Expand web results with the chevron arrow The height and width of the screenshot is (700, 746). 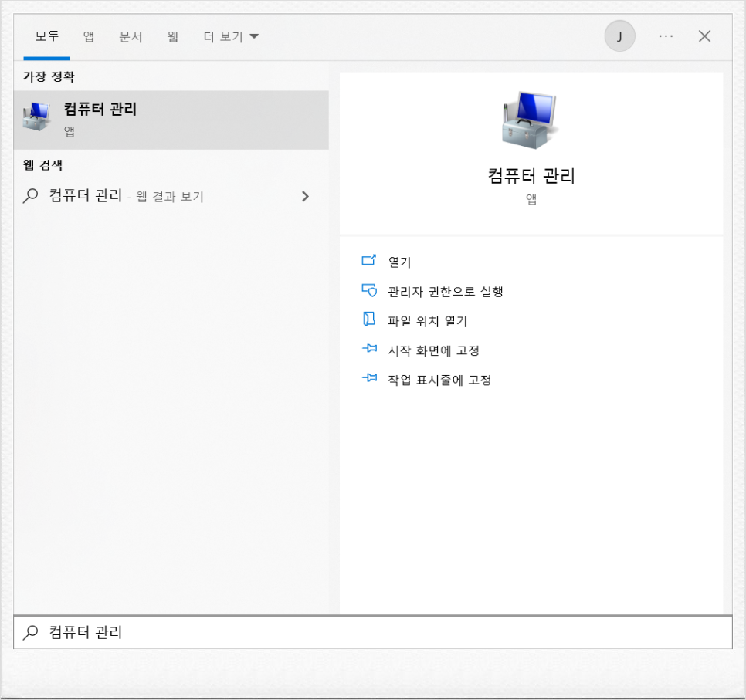306,196
